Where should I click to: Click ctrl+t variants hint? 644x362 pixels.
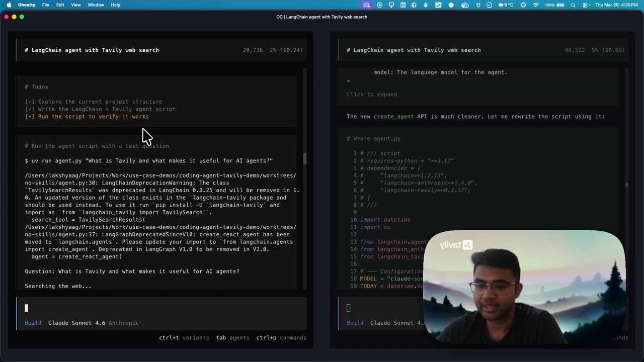coord(184,338)
